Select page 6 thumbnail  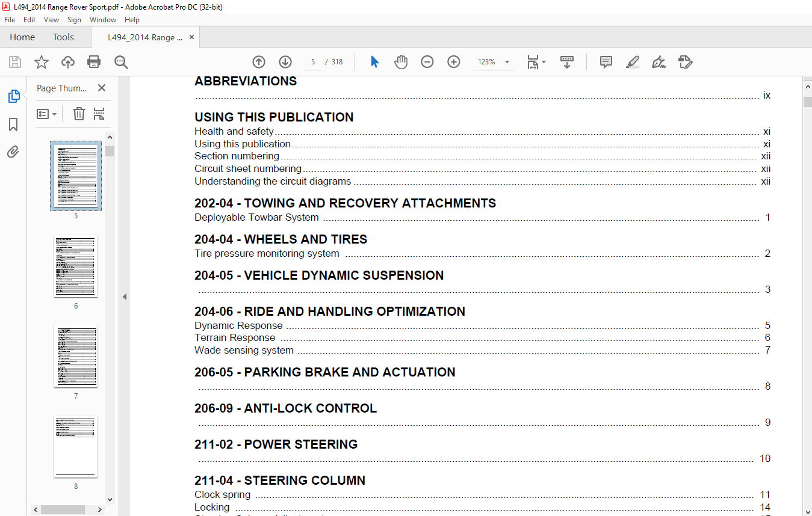pyautogui.click(x=76, y=266)
